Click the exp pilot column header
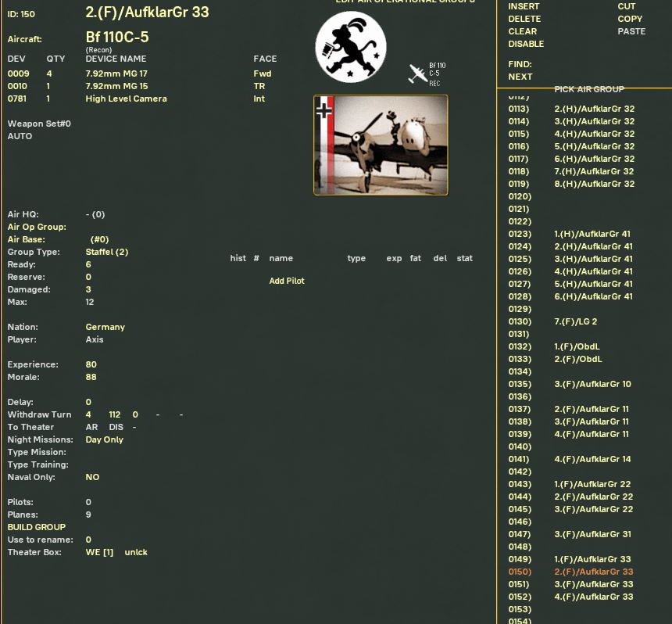Screen dimensions: 672x624 click(394, 258)
